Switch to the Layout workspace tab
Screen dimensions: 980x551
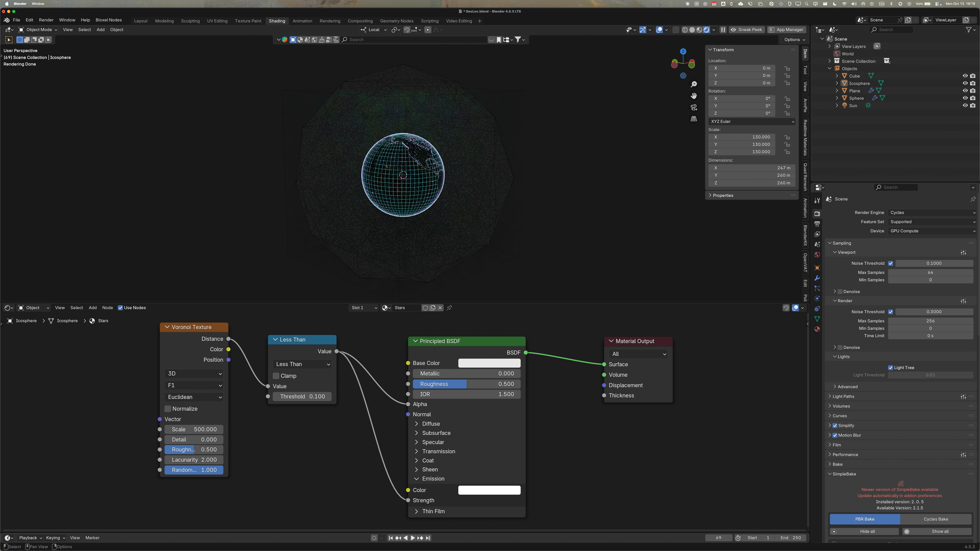click(x=141, y=21)
